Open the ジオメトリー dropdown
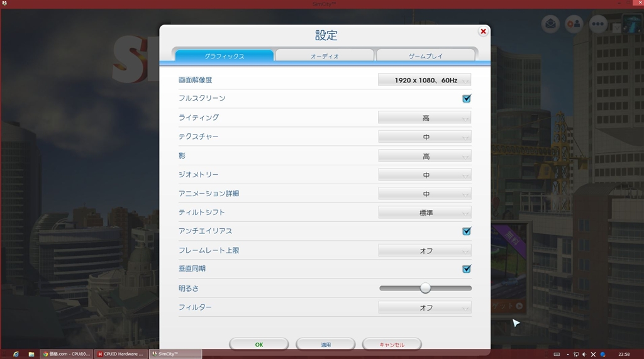 pyautogui.click(x=425, y=175)
